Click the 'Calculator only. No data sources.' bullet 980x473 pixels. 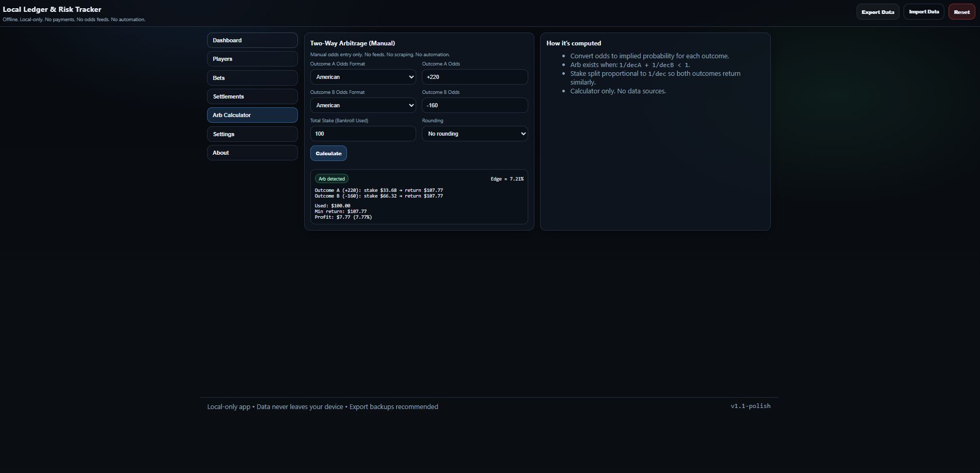[618, 91]
